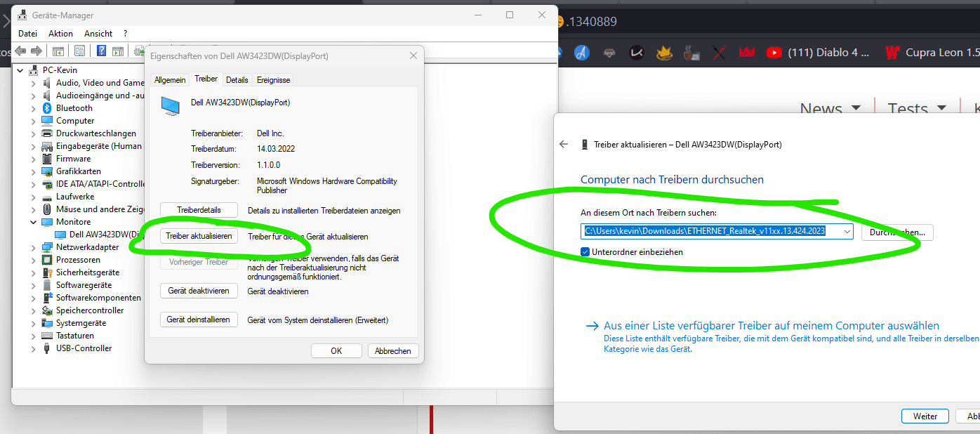Screen dimensions: 980x434
Task: Click the 'Gerät deaktivieren' button
Action: tap(199, 291)
